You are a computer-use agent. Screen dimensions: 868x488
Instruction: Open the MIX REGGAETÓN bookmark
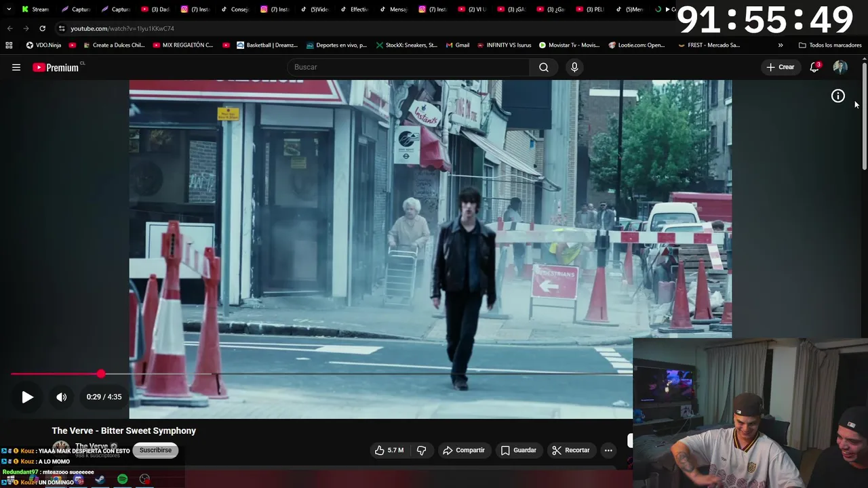pyautogui.click(x=183, y=45)
